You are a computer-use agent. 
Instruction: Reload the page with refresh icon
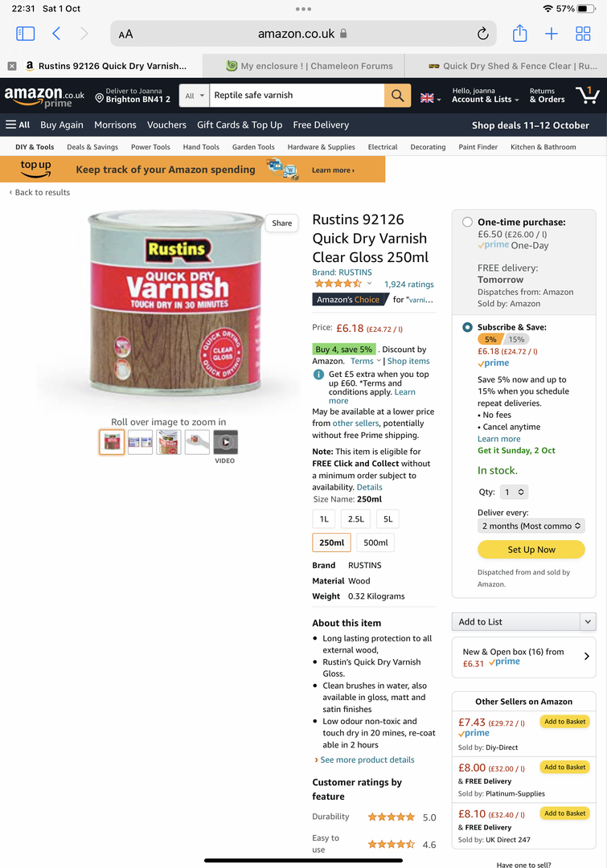(483, 34)
